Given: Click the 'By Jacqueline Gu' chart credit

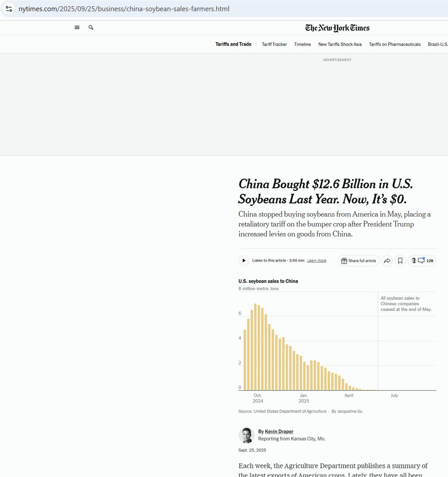Looking at the screenshot, I should [x=347, y=411].
